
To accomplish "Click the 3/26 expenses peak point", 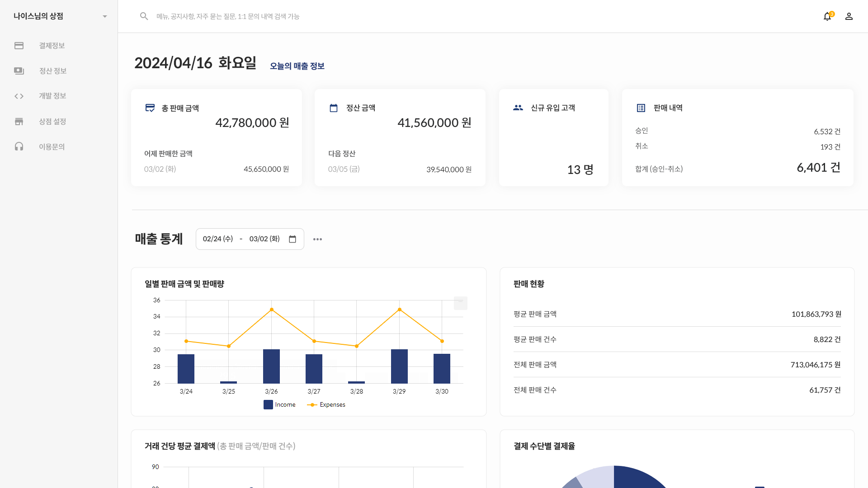I will pyautogui.click(x=272, y=310).
